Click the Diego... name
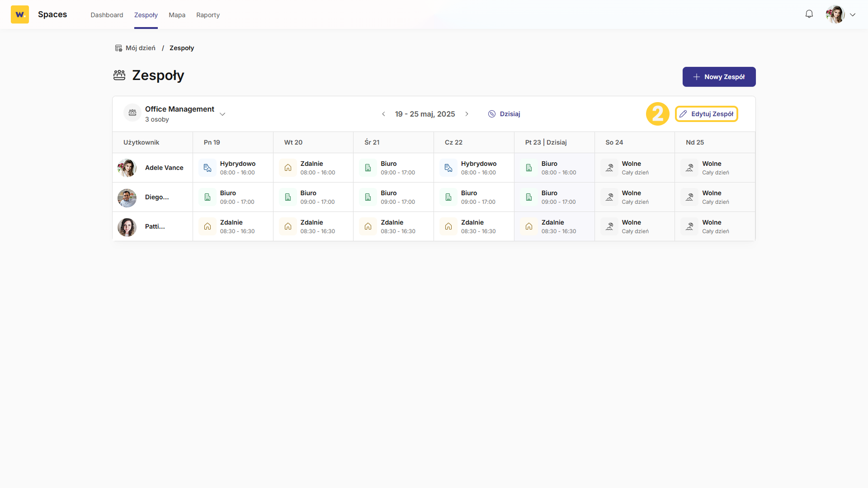868x488 pixels. (157, 197)
